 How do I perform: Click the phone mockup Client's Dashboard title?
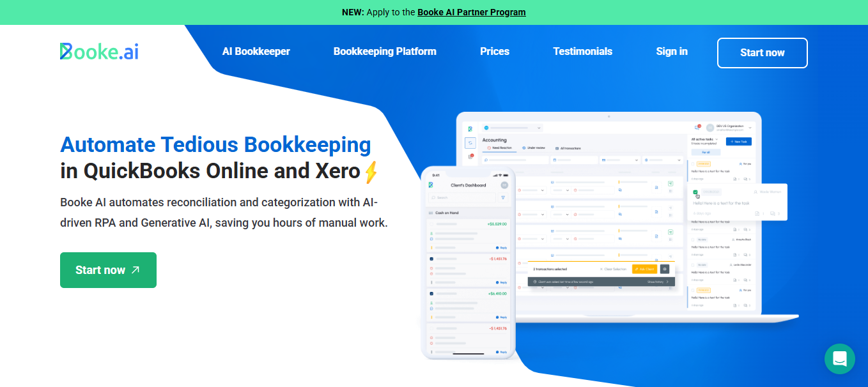(x=469, y=185)
